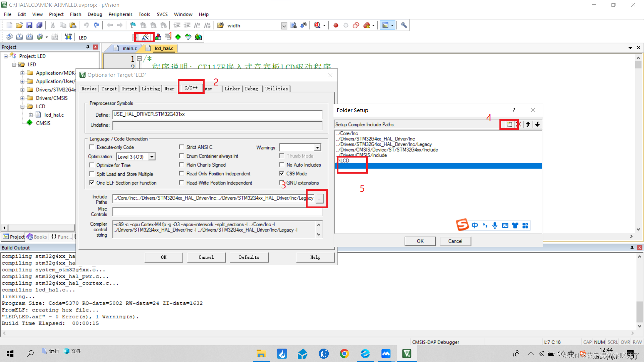
Task: Click the Download (LOAD) flash icon
Action: click(x=68, y=37)
